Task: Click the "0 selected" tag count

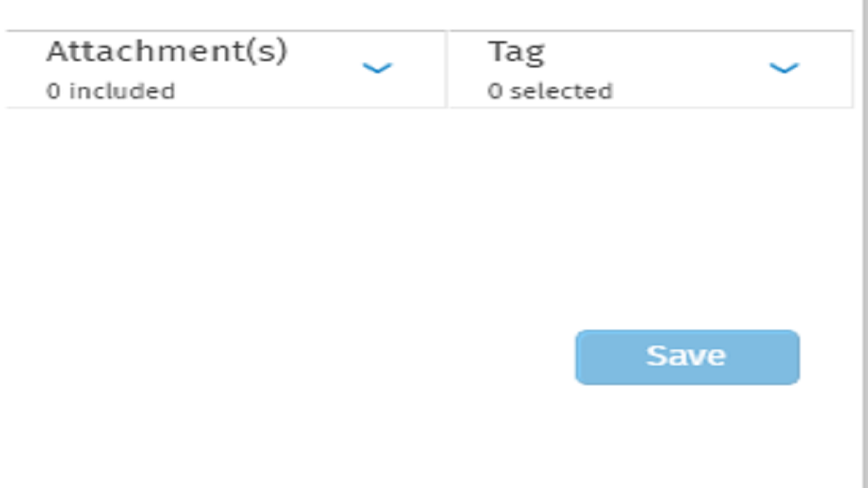Action: 550,91
